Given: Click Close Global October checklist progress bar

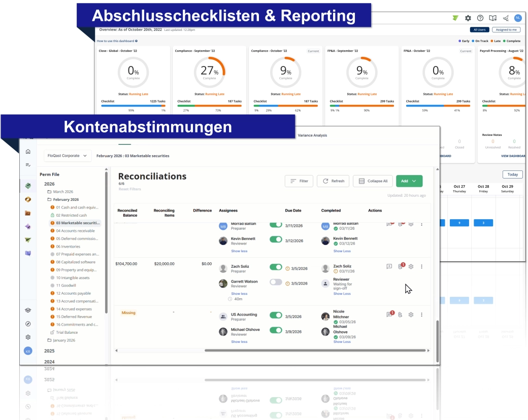Looking at the screenshot, I should click(x=134, y=106).
